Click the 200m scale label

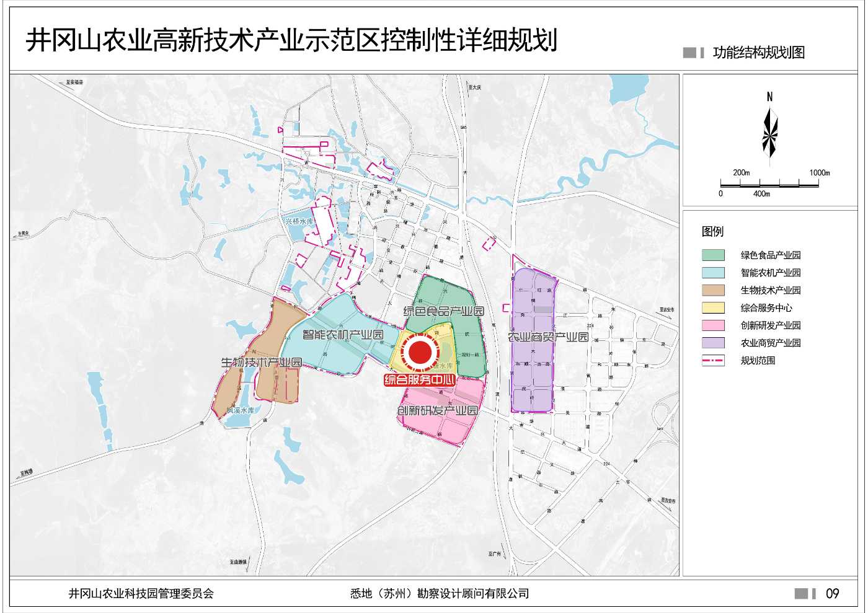742,172
